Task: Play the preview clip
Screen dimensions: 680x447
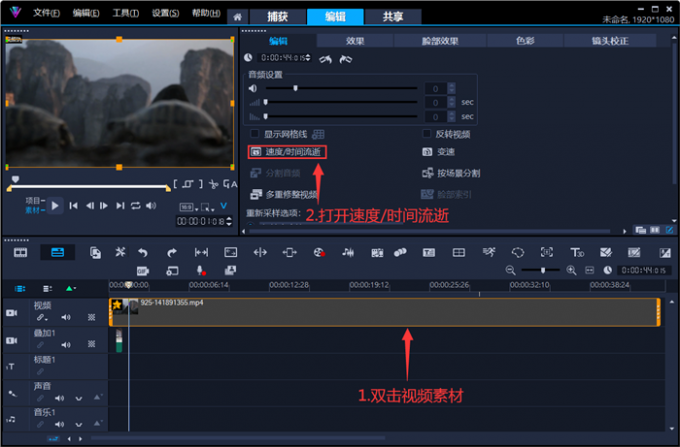Action: pyautogui.click(x=55, y=206)
